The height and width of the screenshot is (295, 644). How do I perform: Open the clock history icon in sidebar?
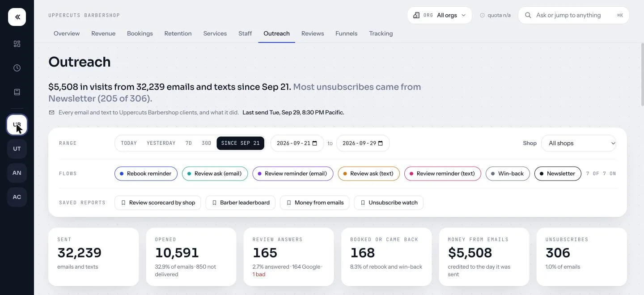coord(17,68)
